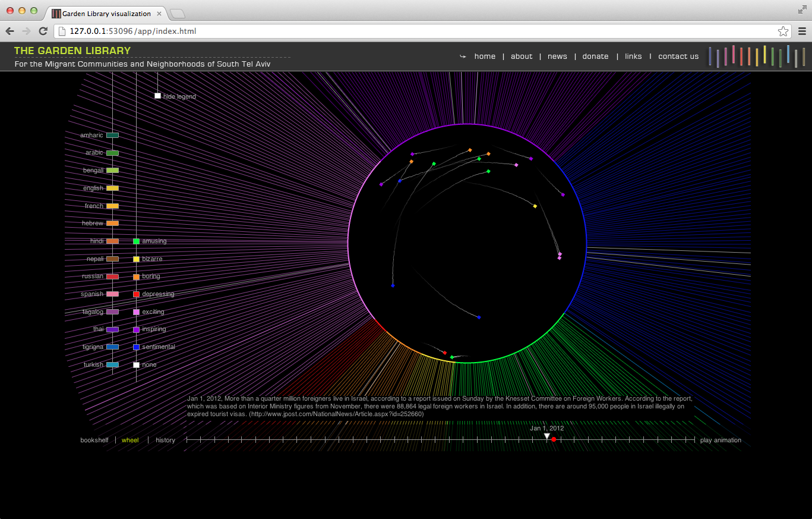Click the yellow diamond node in the wheel

(535, 206)
